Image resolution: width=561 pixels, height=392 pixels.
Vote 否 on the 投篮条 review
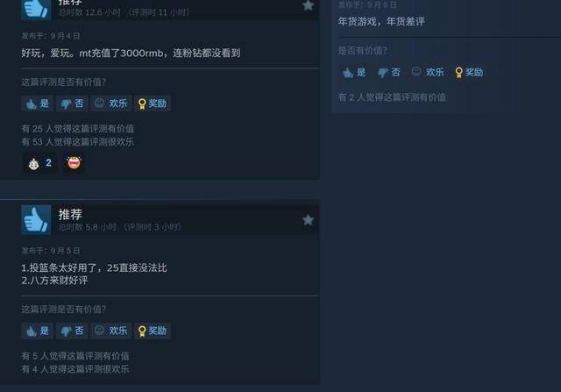coord(72,331)
